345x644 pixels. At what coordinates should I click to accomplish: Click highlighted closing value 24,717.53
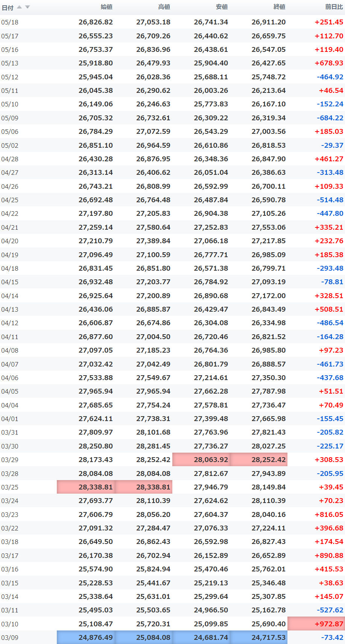(x=269, y=638)
